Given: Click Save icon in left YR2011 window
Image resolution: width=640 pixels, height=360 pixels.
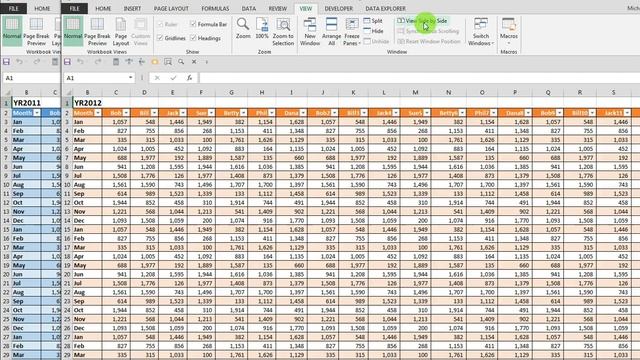Looking at the screenshot, I should [x=6, y=62].
